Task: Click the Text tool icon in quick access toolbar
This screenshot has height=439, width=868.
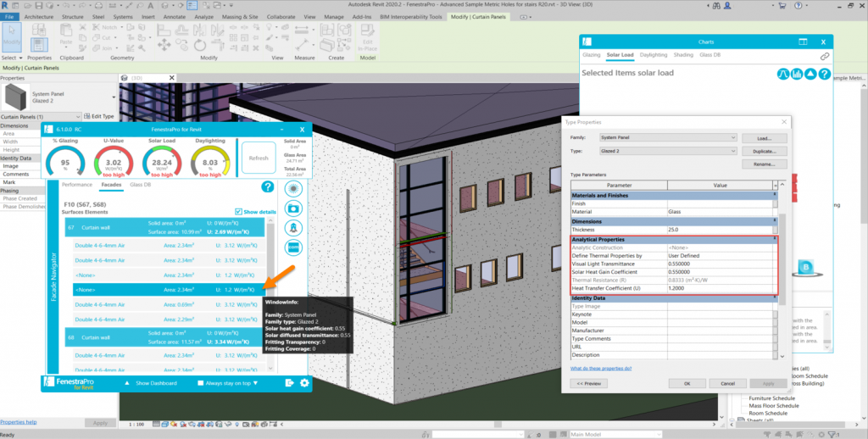Action: coord(151,6)
